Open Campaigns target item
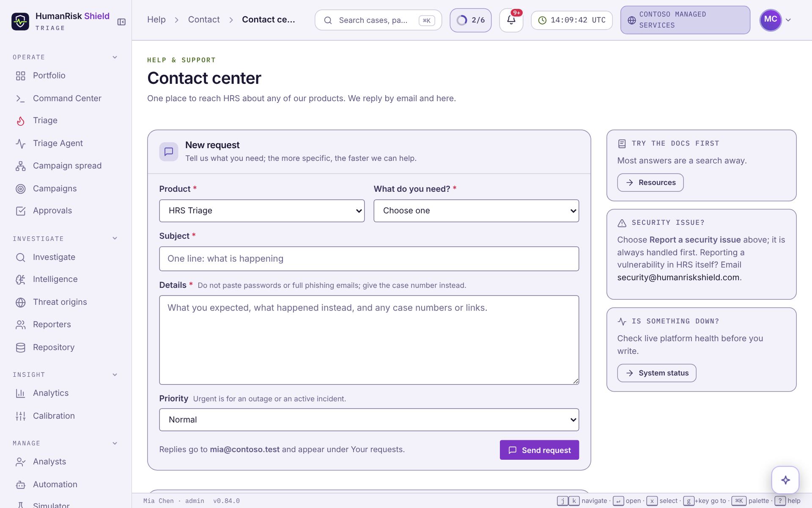812x508 pixels. pyautogui.click(x=66, y=188)
